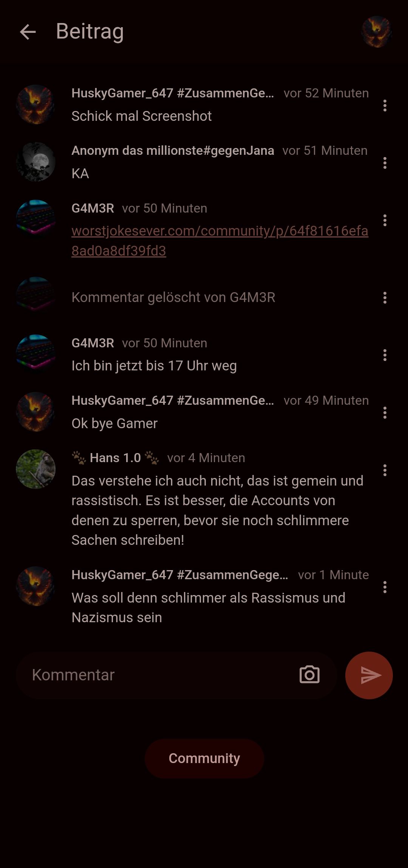Screen dimensions: 408x868
Task: Open options menu for 'Schick mal Screenshot' comment
Action: [385, 105]
